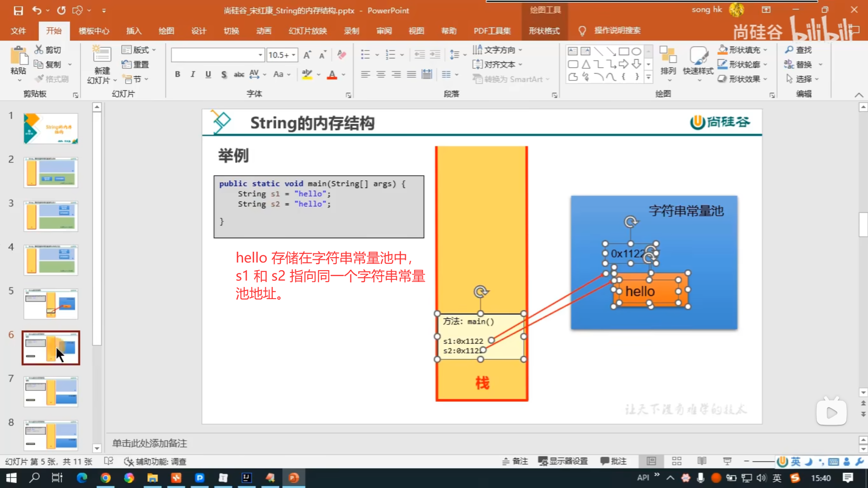Open the font name dropdown arrow
The height and width of the screenshot is (488, 868).
260,55
